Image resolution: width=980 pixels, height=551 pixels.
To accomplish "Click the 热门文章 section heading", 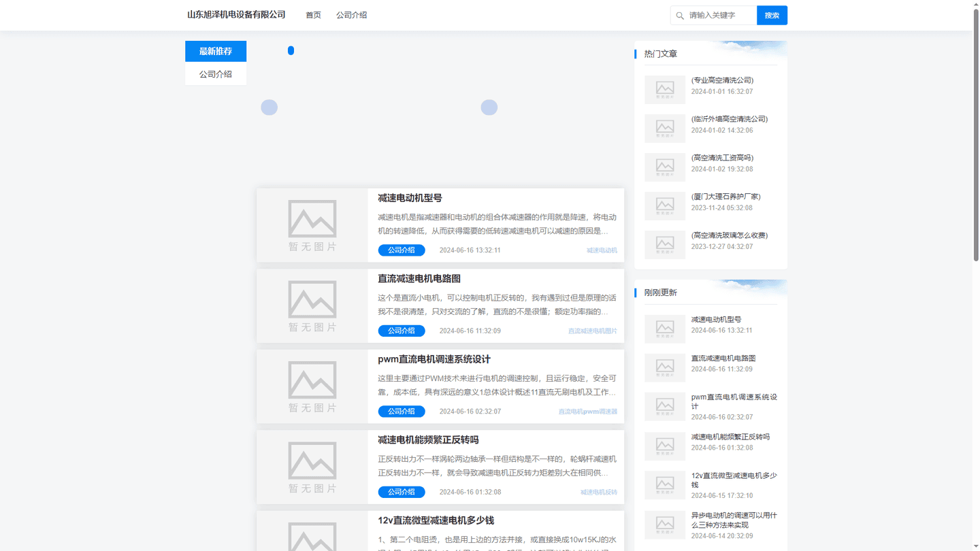I will click(660, 54).
